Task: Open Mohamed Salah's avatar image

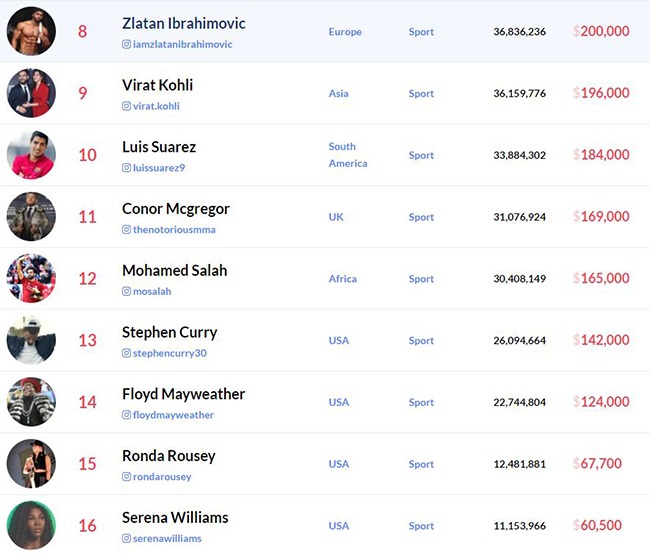Action: 31,278
